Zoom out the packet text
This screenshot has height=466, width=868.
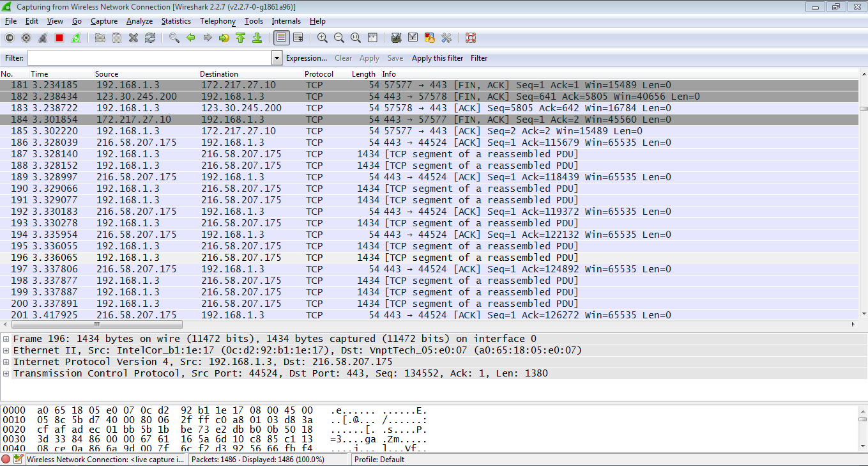tap(339, 38)
